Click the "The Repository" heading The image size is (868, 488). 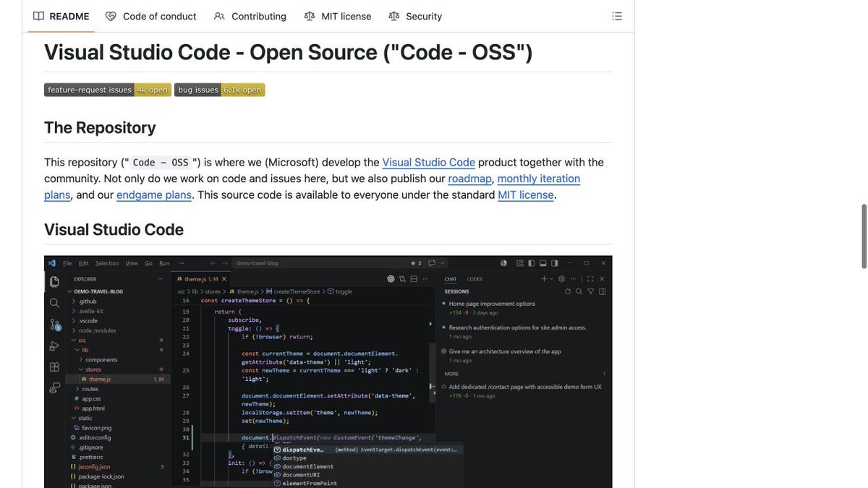tap(100, 128)
